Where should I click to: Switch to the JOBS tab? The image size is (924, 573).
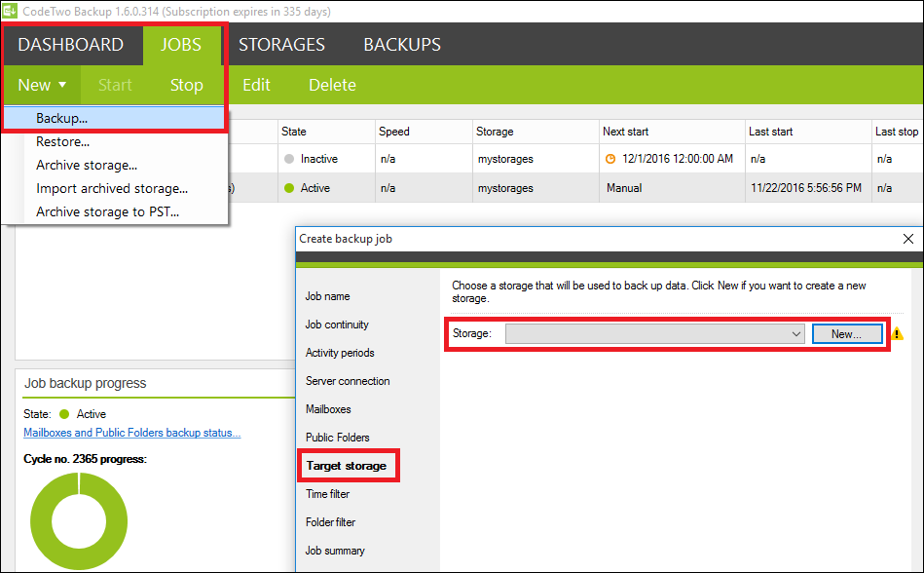(x=181, y=44)
